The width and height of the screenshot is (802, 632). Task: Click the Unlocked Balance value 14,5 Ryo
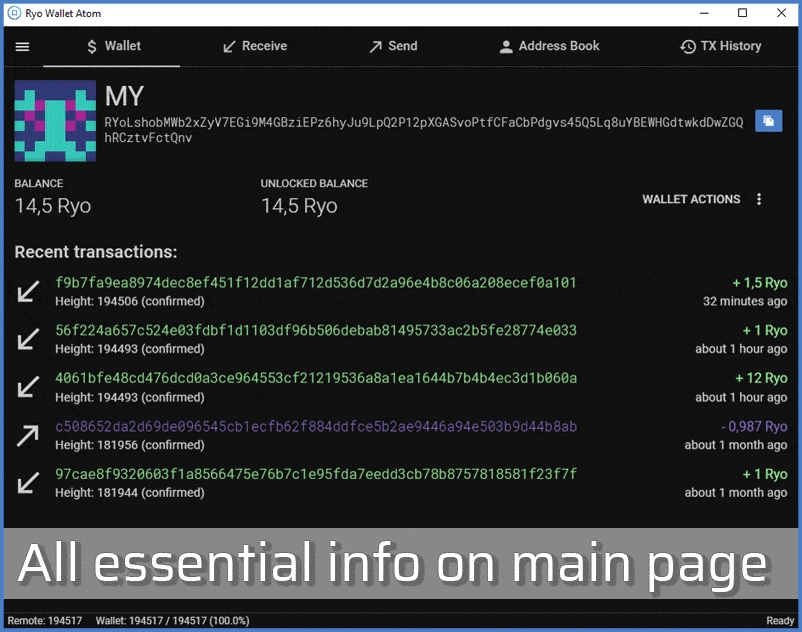point(299,206)
